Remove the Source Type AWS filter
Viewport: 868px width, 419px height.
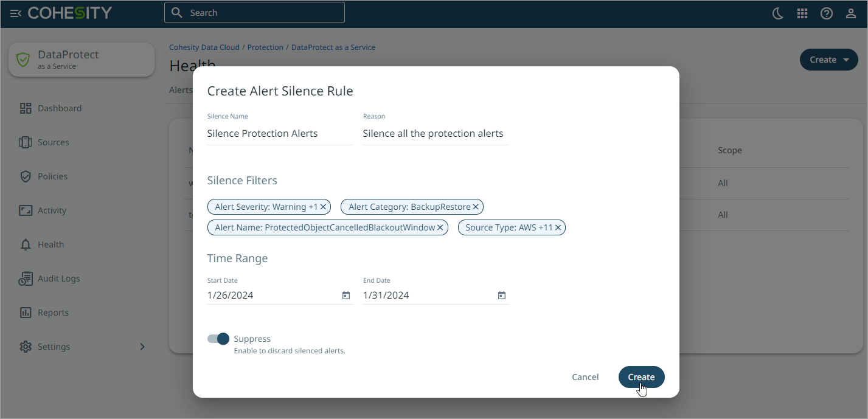(558, 228)
